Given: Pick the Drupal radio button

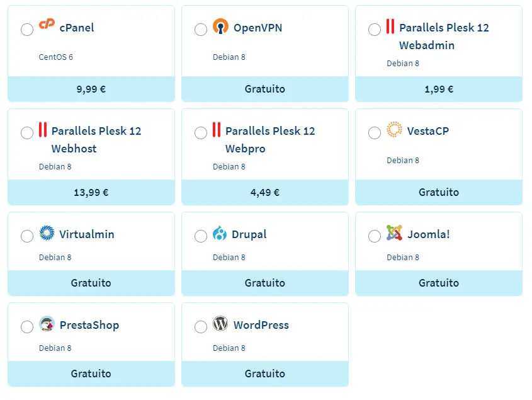Looking at the screenshot, I should pos(201,236).
